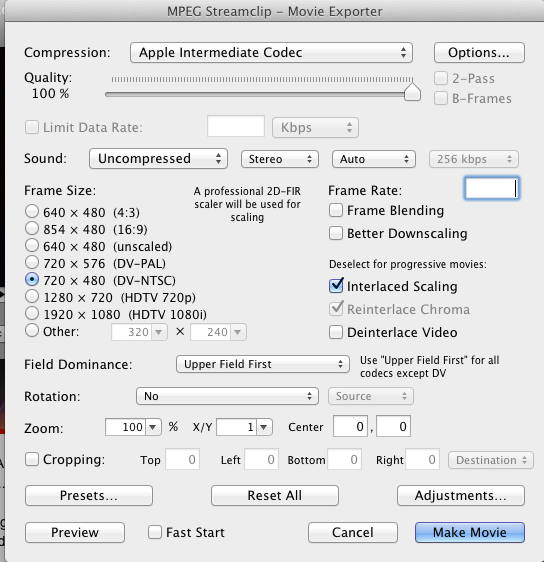
Task: Select 1920 × 1080 (HDTV 1080i) frame size
Action: tap(32, 313)
